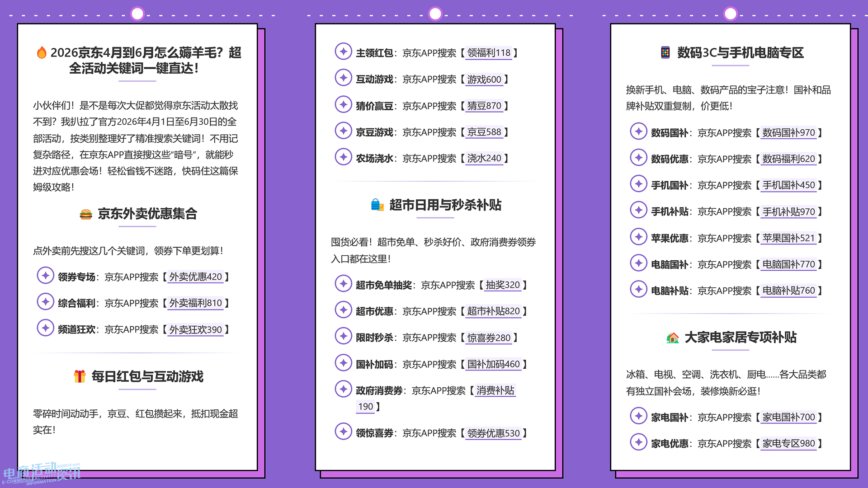
Task: Click the keyword 浇水240
Action: tap(484, 158)
